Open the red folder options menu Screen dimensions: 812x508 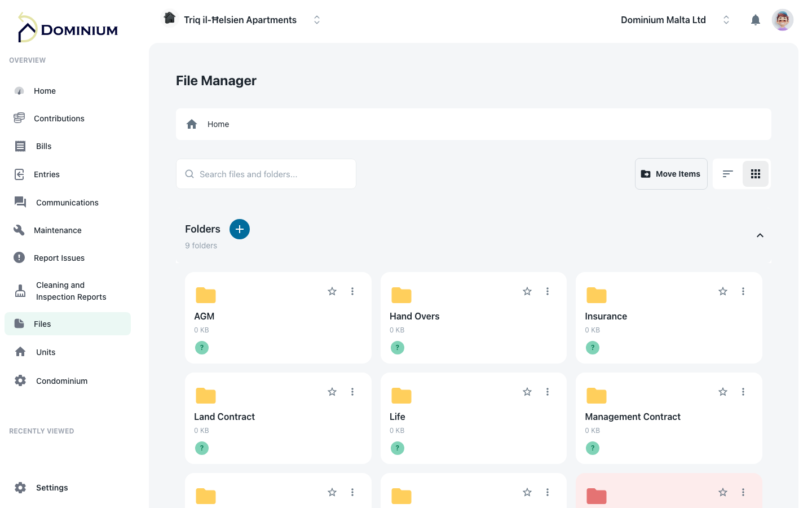(x=743, y=492)
